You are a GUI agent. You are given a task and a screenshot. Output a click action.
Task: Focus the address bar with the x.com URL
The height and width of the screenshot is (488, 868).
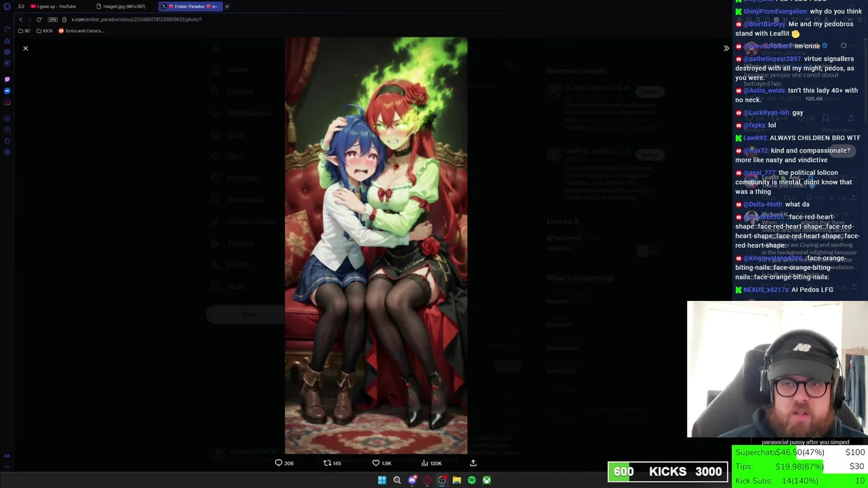point(136,19)
